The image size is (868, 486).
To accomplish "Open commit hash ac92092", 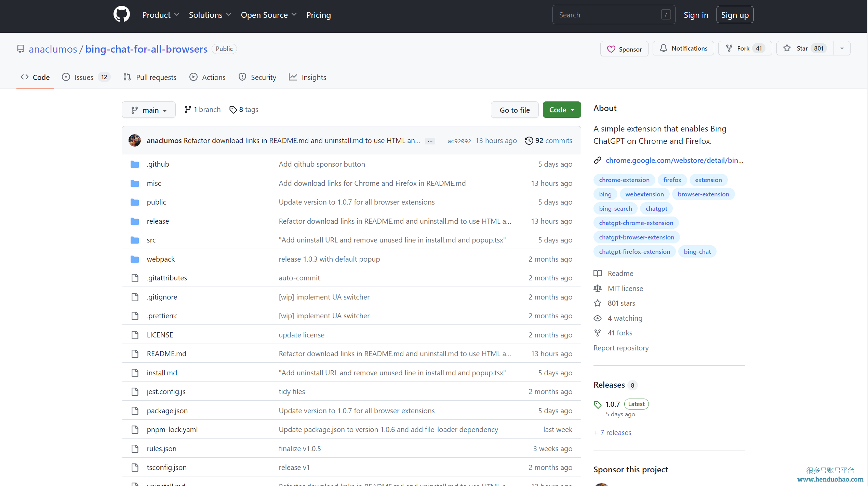I will [x=459, y=141].
